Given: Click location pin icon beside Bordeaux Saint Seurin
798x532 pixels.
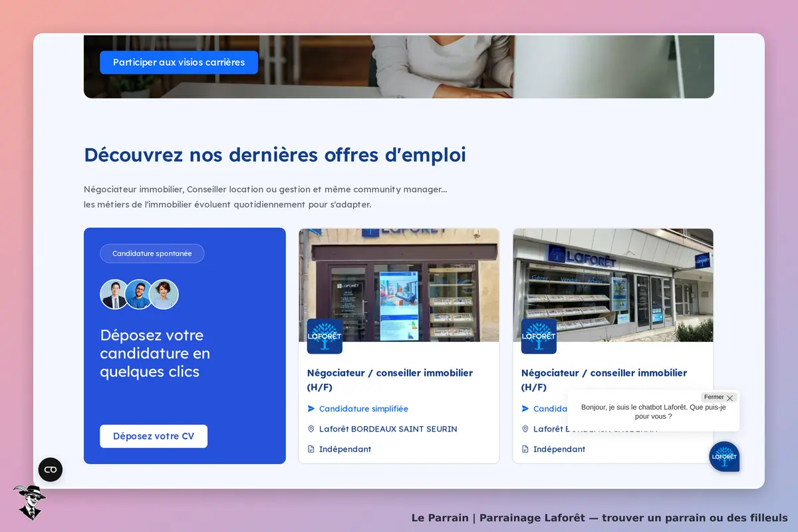Looking at the screenshot, I should pos(311,429).
